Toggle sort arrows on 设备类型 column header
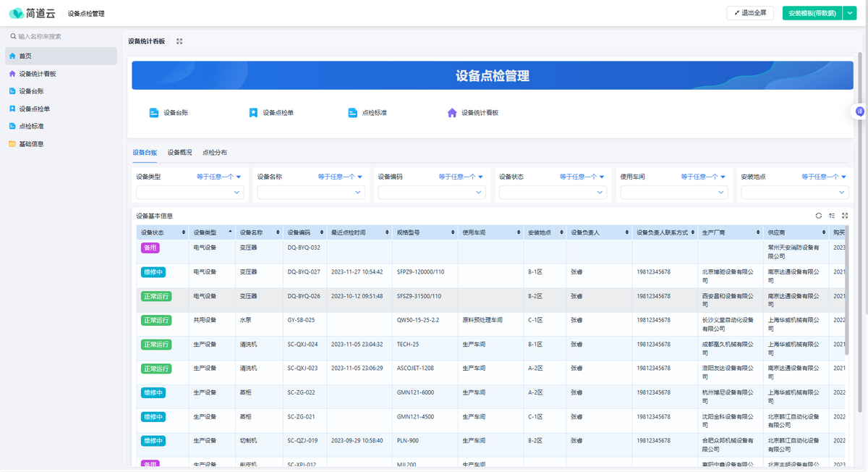Viewport: 868px width, 472px height. (x=230, y=232)
